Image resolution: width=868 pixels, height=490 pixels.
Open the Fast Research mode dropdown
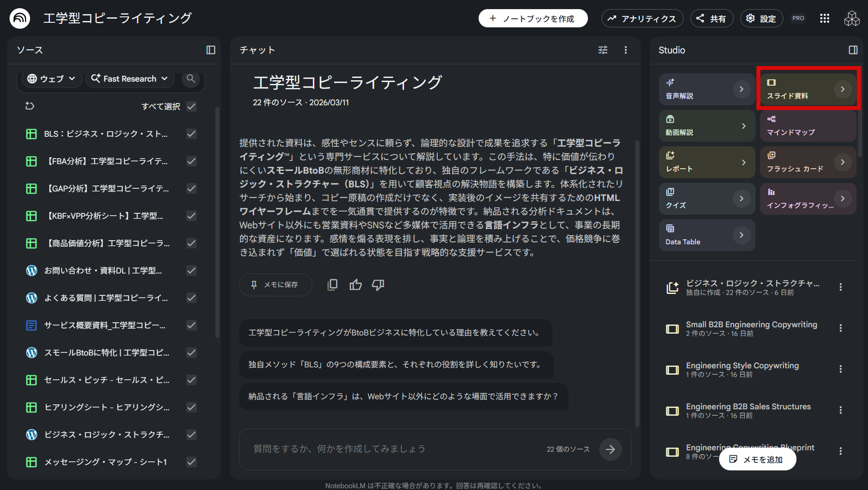129,79
